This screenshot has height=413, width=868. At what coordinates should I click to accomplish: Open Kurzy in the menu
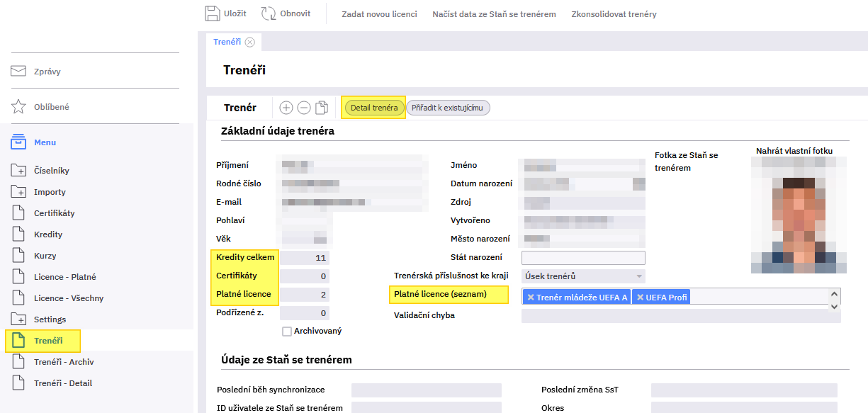(45, 256)
